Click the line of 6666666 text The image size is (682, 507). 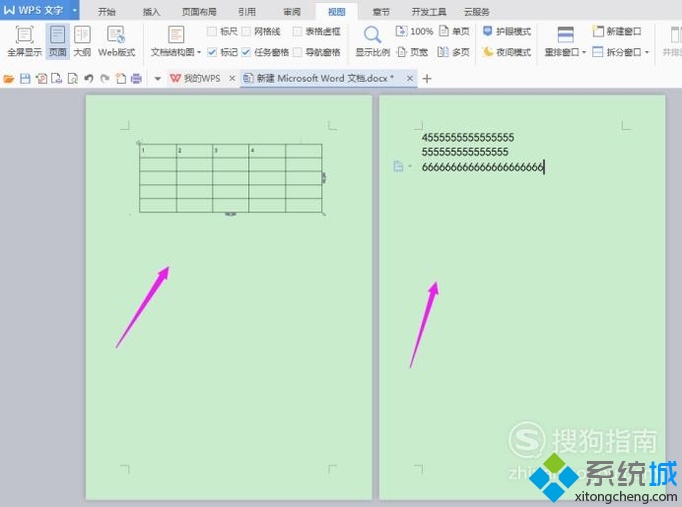[482, 167]
